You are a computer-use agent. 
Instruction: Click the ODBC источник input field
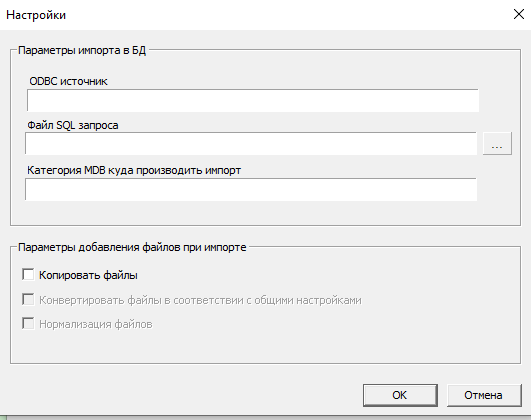pyautogui.click(x=253, y=101)
